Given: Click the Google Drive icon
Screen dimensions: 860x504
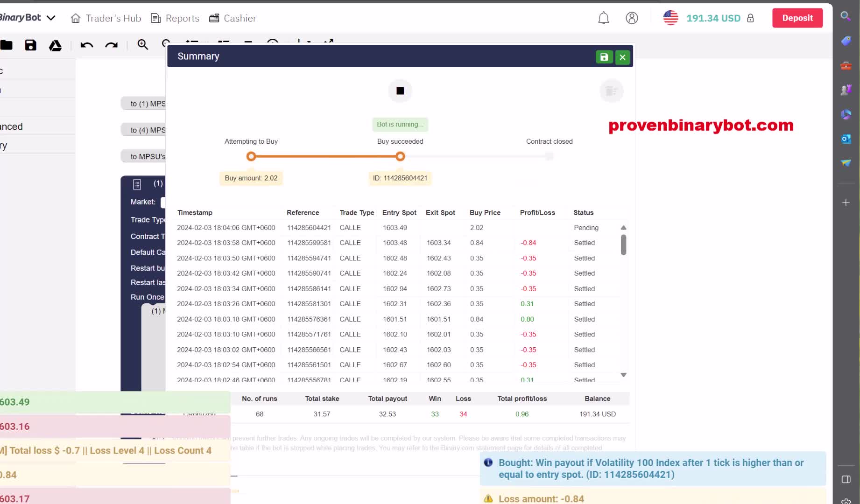Looking at the screenshot, I should [x=55, y=45].
